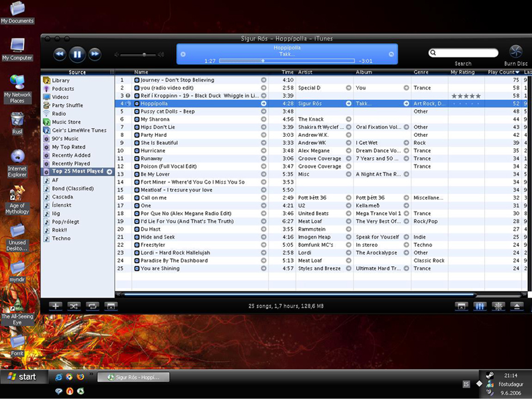Screen dimensions: 532x399
Task: Seek within the Hoppípolla progress bar
Action: (x=287, y=61)
